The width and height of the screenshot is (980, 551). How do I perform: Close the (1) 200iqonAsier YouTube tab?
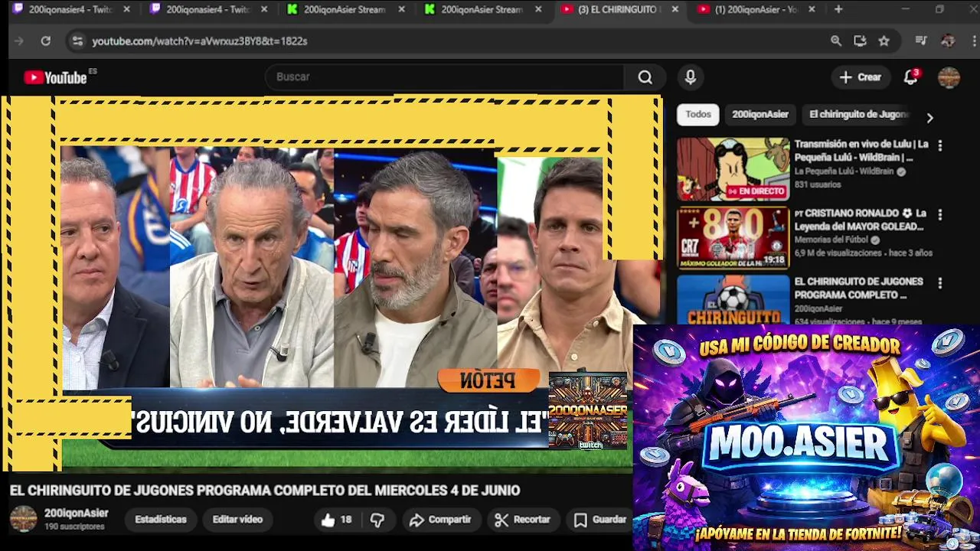(812, 9)
